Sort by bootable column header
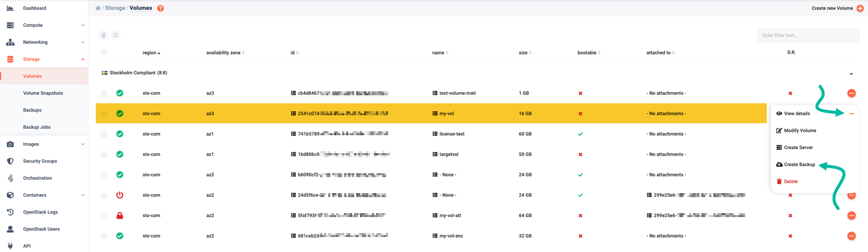Screen dimensions: 868x252 tap(589, 53)
